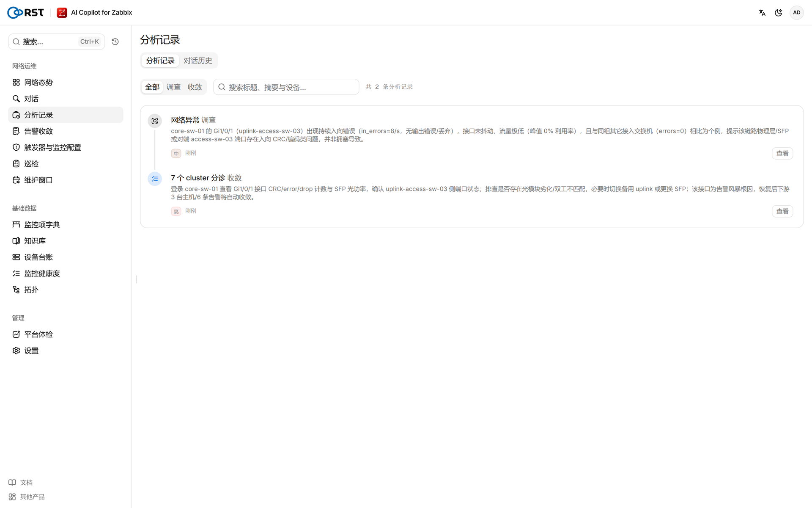Screen dimensions: 812x508
Task: Open the 网络异常 调查 record title
Action: coord(193,120)
